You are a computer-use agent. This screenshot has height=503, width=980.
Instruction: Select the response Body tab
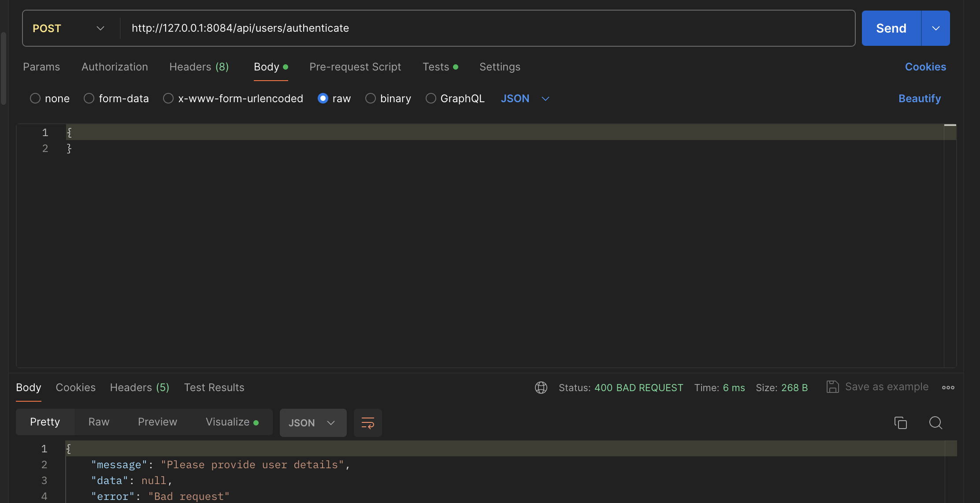(x=29, y=388)
